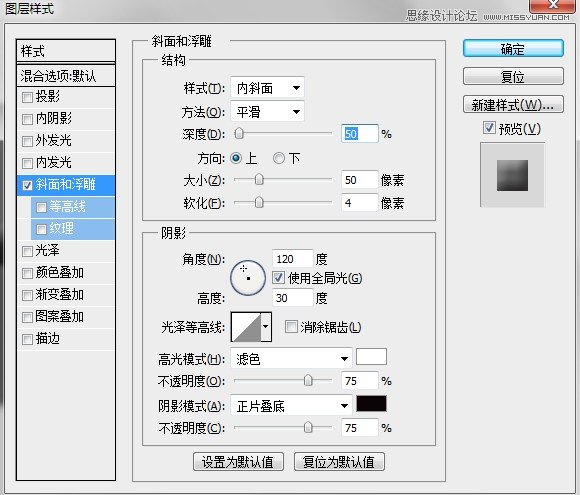Screen dimensions: 580x495
Task: Click the angle dial control
Action: click(x=247, y=277)
